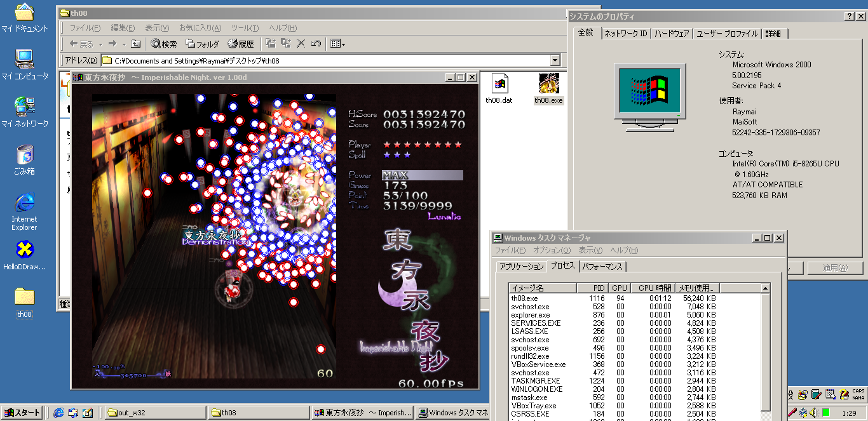Open Help (ヘルプ) menu in Task Manager
The width and height of the screenshot is (868, 421).
[624, 250]
